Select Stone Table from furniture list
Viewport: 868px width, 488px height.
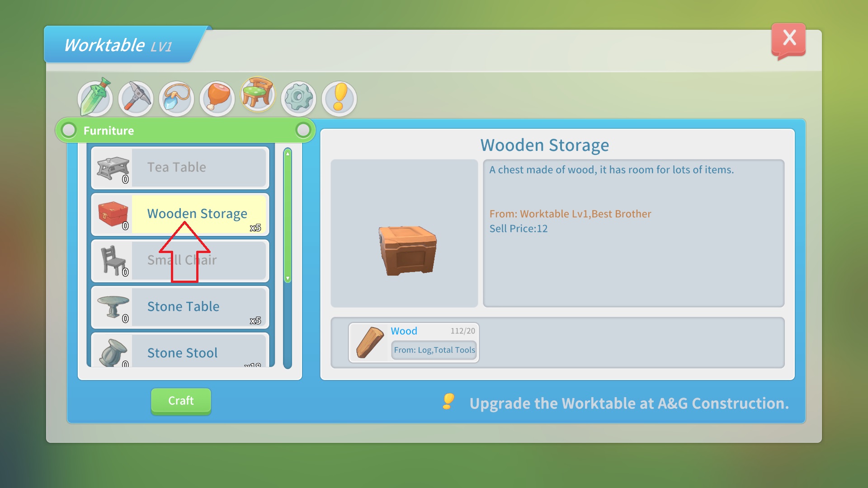[181, 305]
